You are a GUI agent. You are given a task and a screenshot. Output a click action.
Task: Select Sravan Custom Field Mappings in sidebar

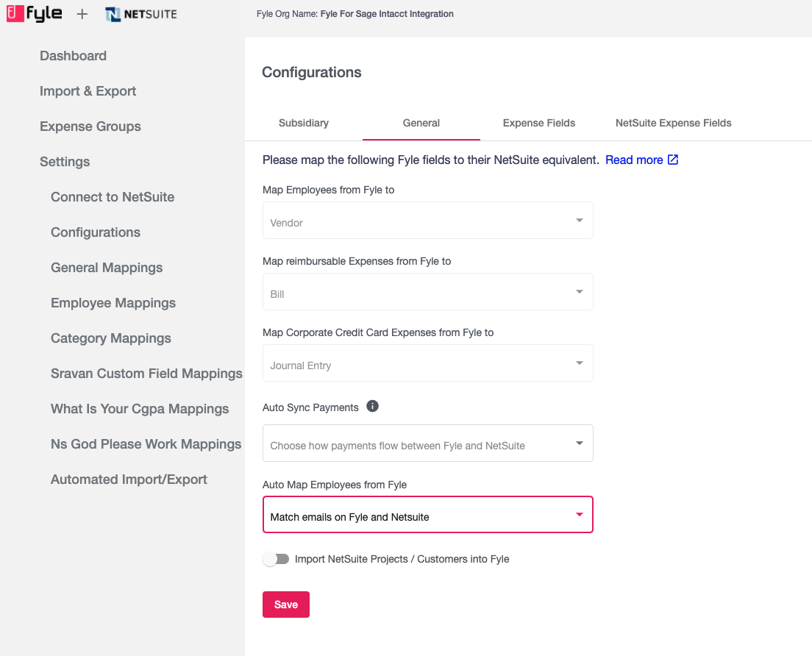(x=146, y=373)
